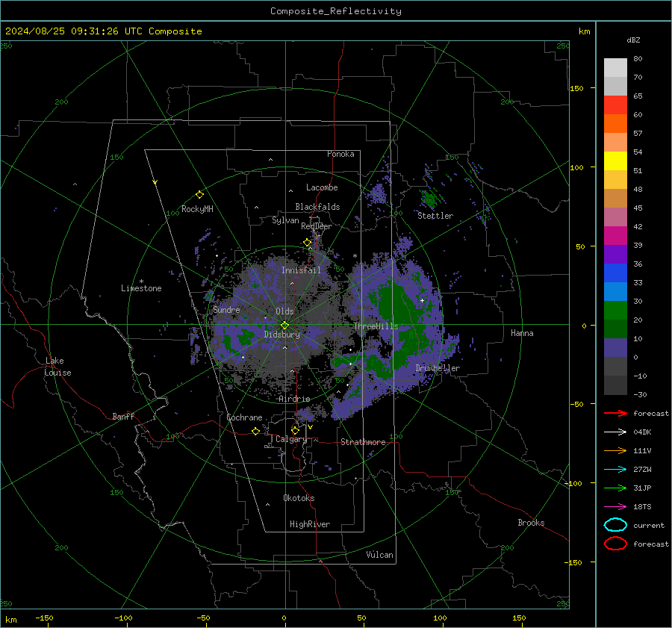Click the Cochrane label
The image size is (672, 628).
pyautogui.click(x=244, y=417)
